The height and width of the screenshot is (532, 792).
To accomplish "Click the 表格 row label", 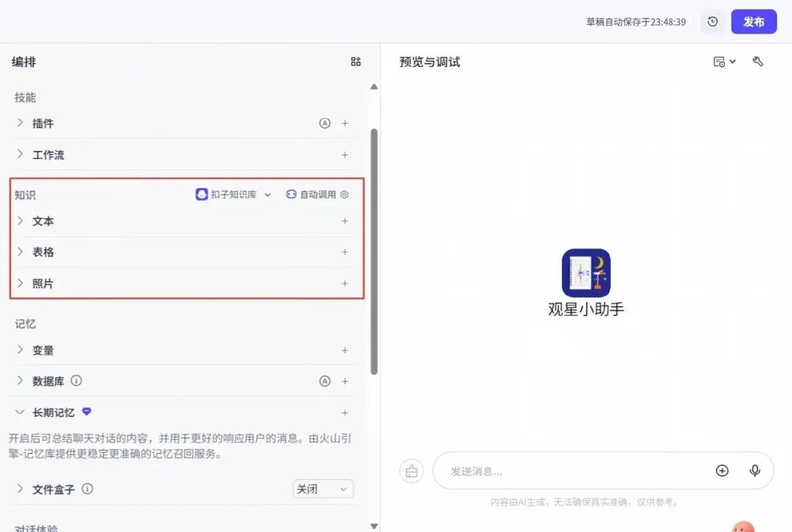I will (43, 252).
